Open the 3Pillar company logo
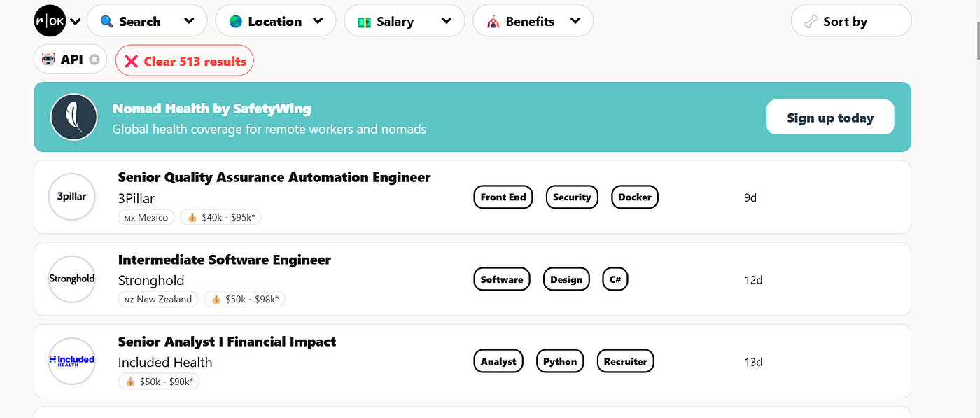This screenshot has width=980, height=418. [71, 197]
